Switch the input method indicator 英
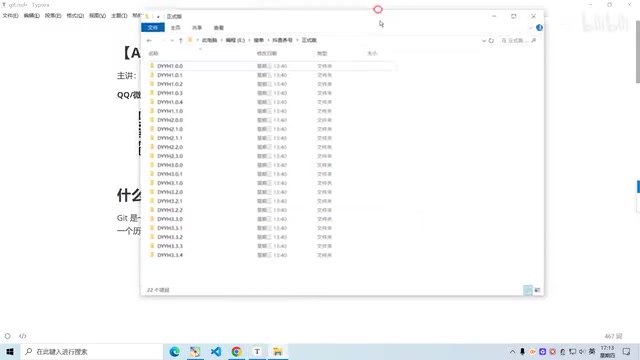This screenshot has width=640, height=360. (592, 351)
